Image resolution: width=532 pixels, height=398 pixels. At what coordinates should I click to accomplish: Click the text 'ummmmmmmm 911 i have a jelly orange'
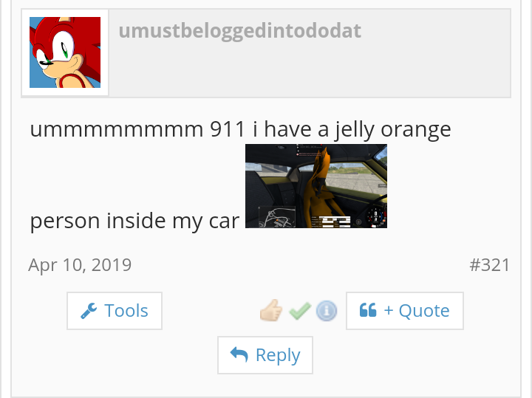click(241, 129)
